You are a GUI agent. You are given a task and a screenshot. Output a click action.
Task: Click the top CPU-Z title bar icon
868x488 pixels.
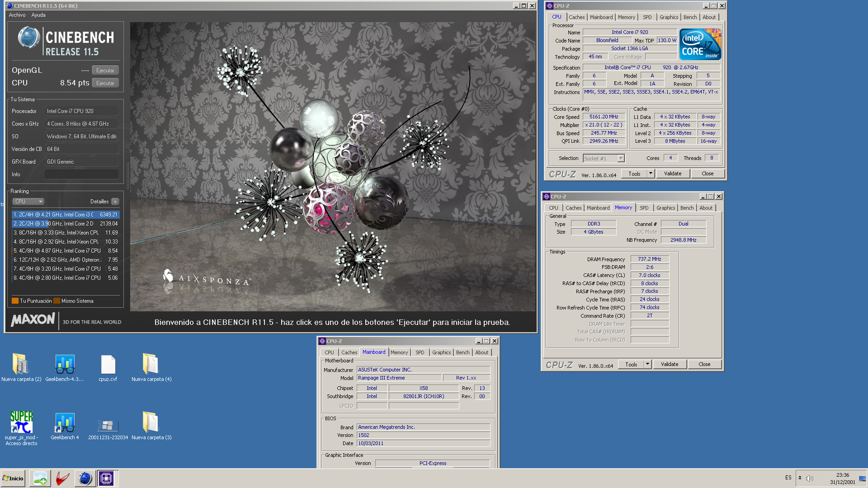pyautogui.click(x=550, y=6)
